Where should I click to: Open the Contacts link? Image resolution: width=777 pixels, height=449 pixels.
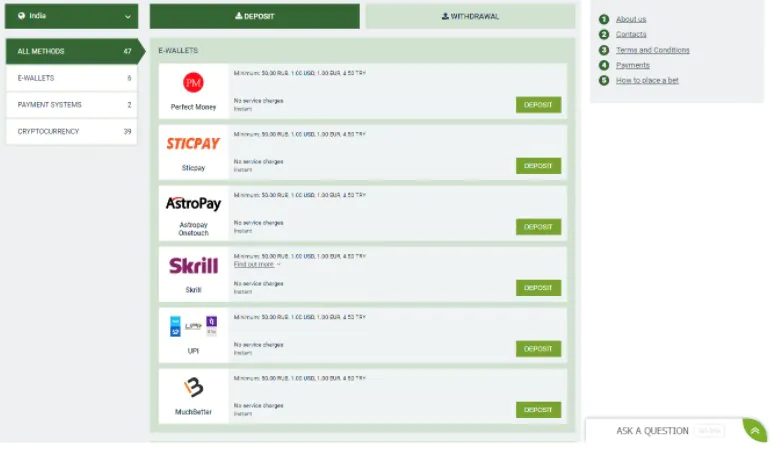pyautogui.click(x=631, y=34)
